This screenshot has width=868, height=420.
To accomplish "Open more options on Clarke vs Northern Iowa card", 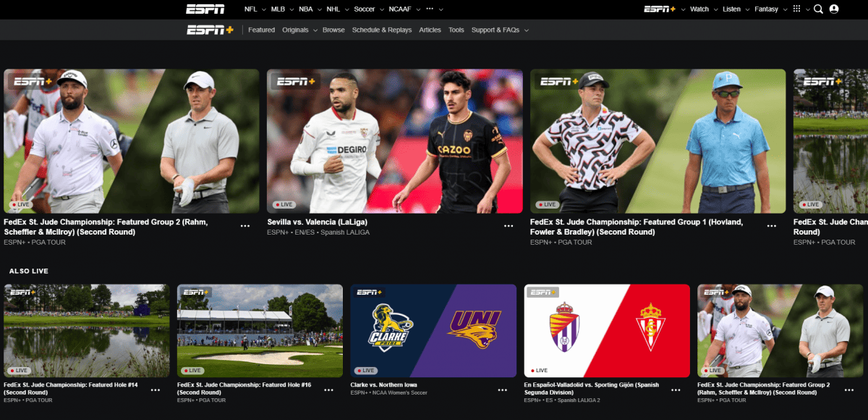I will [502, 390].
